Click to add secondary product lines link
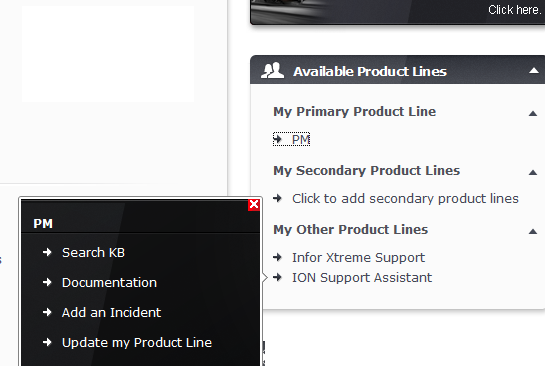This screenshot has width=545, height=366. coord(405,198)
